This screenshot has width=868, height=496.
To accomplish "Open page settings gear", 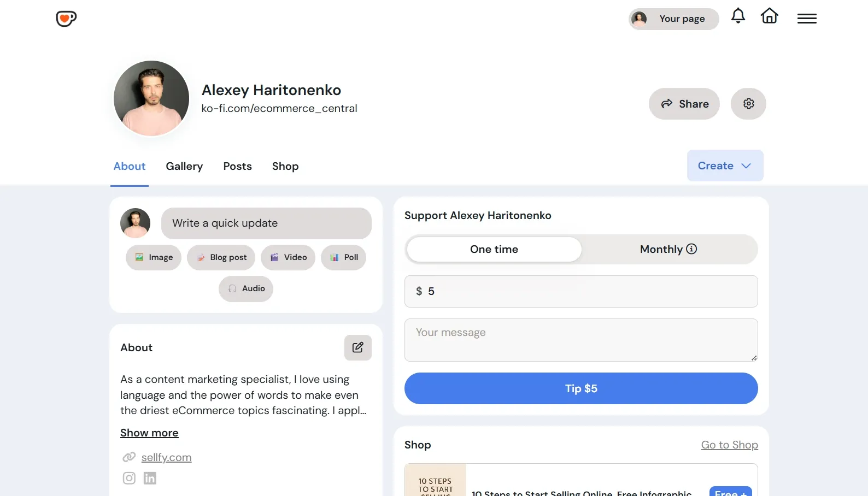I will click(748, 104).
